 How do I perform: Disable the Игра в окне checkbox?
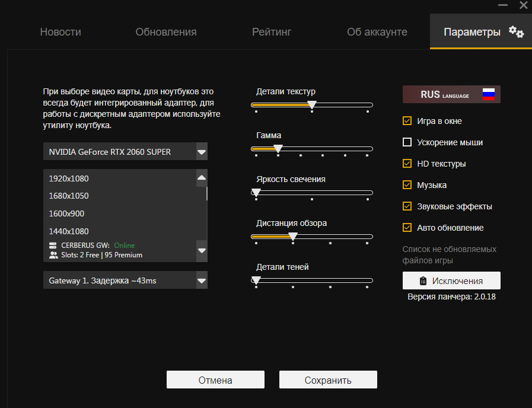tap(407, 121)
